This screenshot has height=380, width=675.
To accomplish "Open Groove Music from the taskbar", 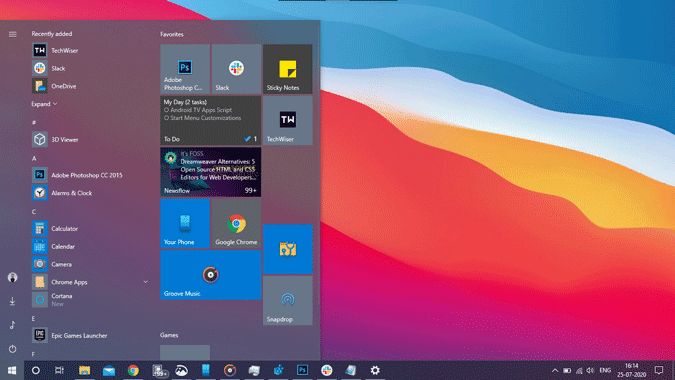I will (230, 370).
